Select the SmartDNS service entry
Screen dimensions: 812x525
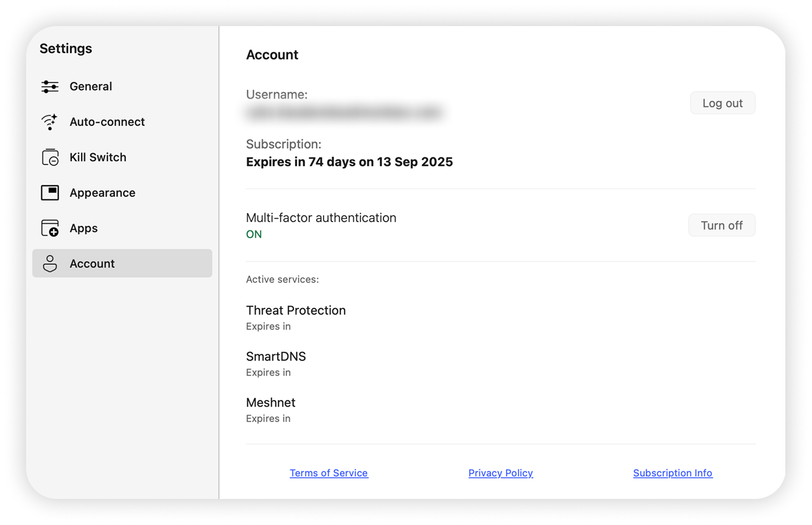click(x=276, y=357)
